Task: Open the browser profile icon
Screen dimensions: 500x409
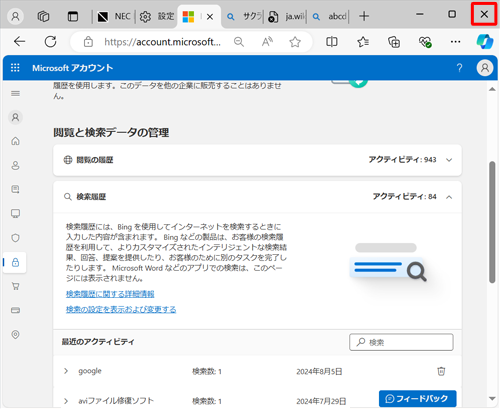Action: click(16, 16)
